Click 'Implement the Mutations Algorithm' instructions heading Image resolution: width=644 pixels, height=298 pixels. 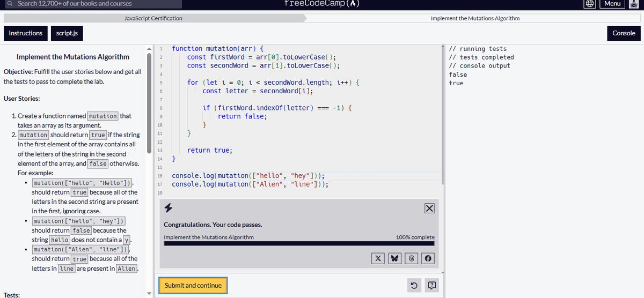[73, 57]
